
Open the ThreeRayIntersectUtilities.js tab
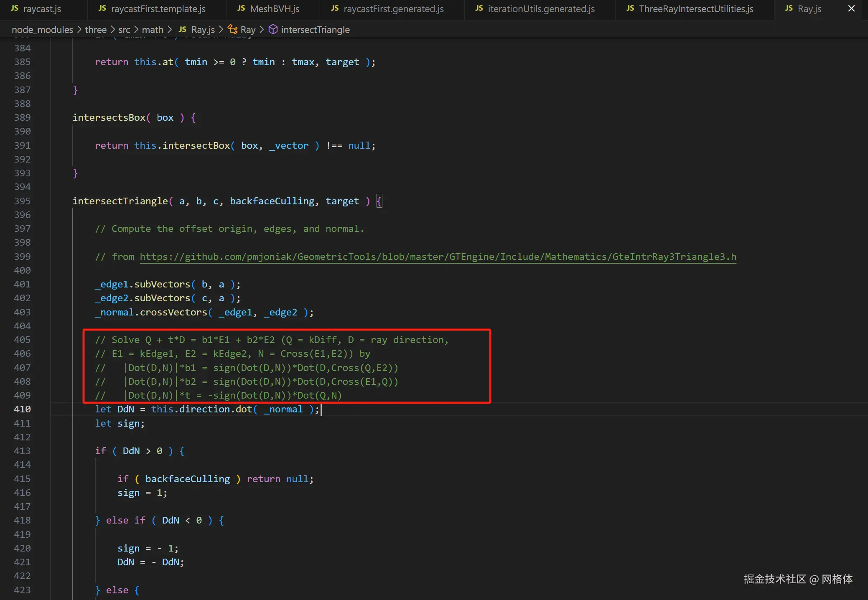coord(696,9)
